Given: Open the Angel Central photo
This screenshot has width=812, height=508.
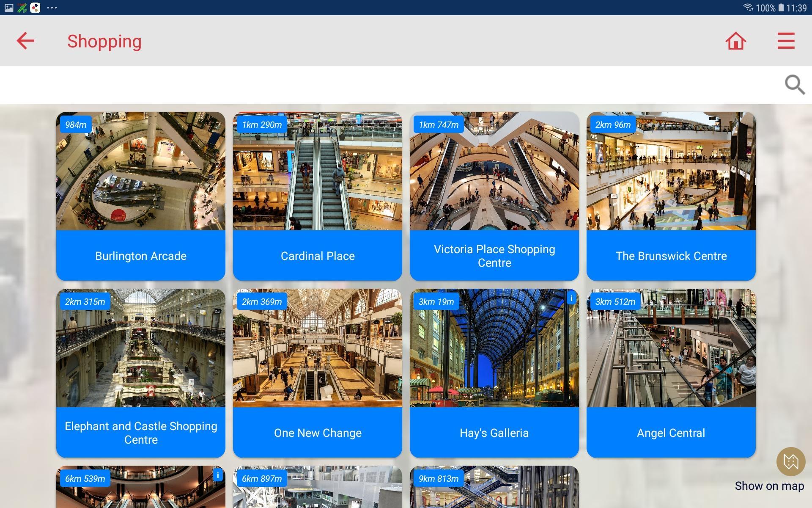Looking at the screenshot, I should (x=671, y=348).
